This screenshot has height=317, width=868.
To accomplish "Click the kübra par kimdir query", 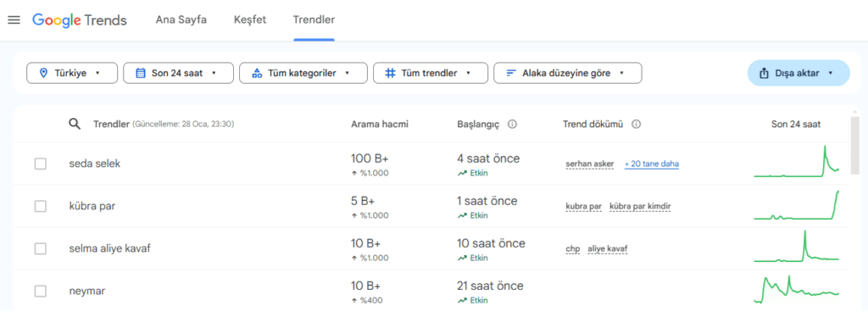I will coord(640,206).
